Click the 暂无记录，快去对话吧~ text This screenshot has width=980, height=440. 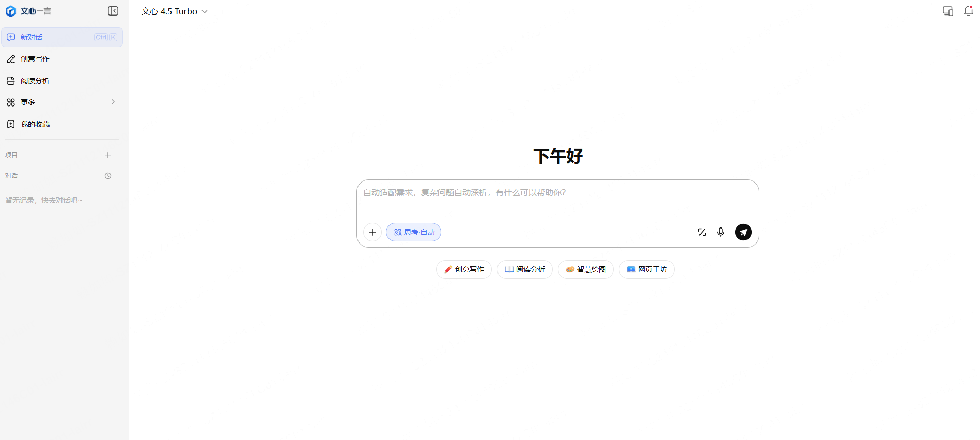[44, 200]
